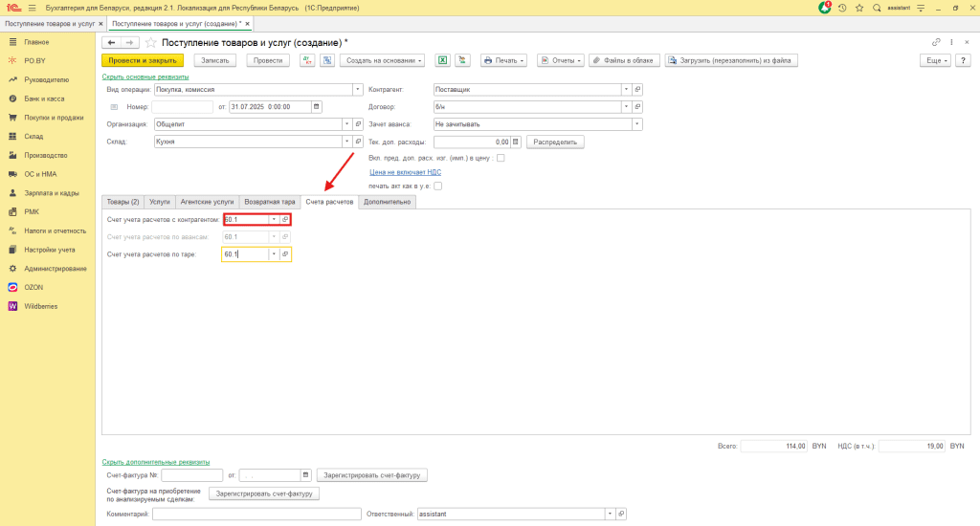Expand Вид операции dropdown
This screenshot has width=980, height=526.
coord(358,89)
